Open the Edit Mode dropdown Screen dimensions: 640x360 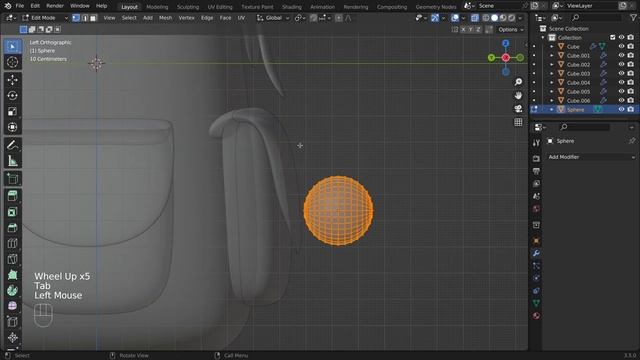[45, 18]
